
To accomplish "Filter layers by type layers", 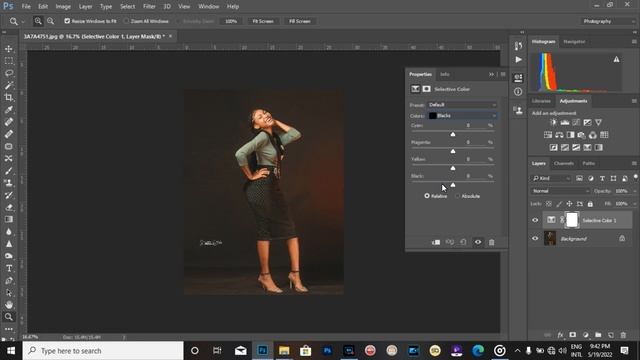I will pos(602,178).
